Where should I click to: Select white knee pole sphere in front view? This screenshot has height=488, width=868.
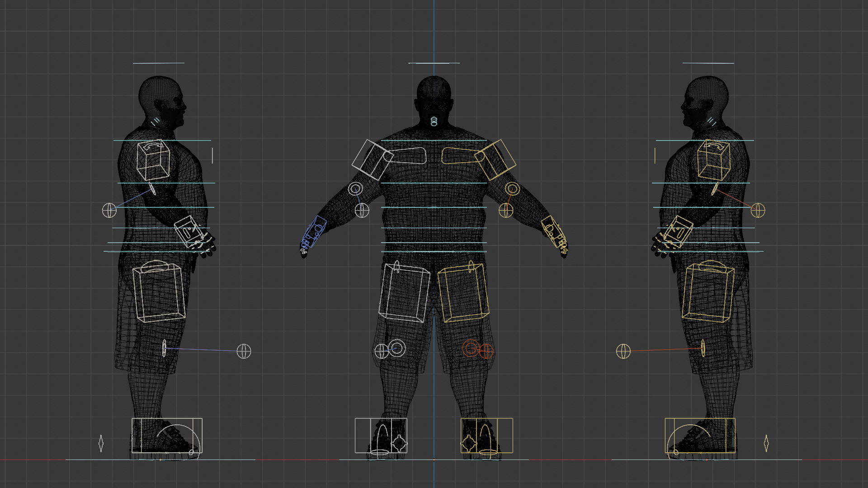coord(382,351)
